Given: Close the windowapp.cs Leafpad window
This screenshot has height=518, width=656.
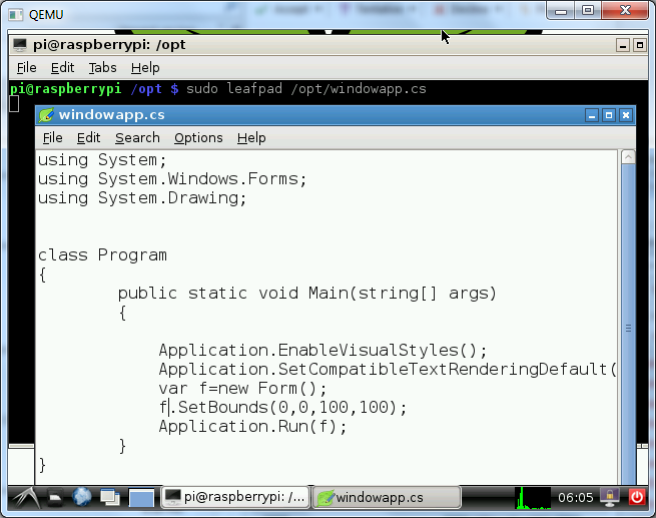Looking at the screenshot, I should point(626,115).
